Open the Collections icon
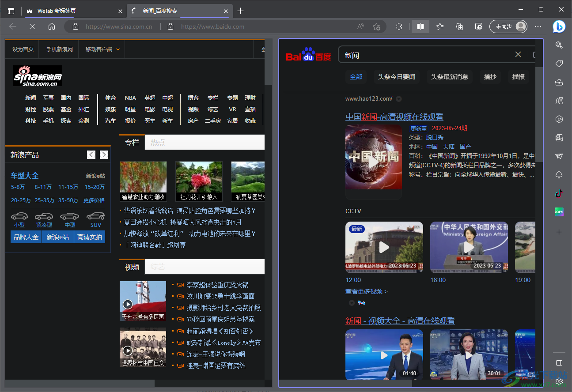Image resolution: width=572 pixels, height=392 pixels. click(459, 26)
